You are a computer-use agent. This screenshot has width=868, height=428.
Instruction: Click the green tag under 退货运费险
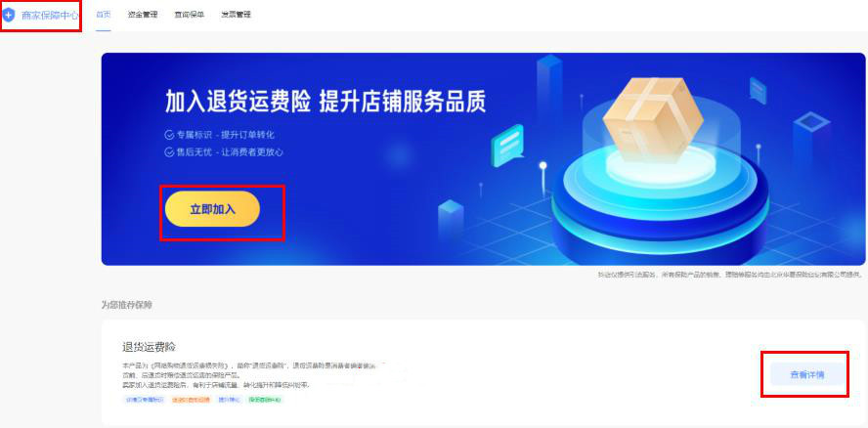pos(265,400)
